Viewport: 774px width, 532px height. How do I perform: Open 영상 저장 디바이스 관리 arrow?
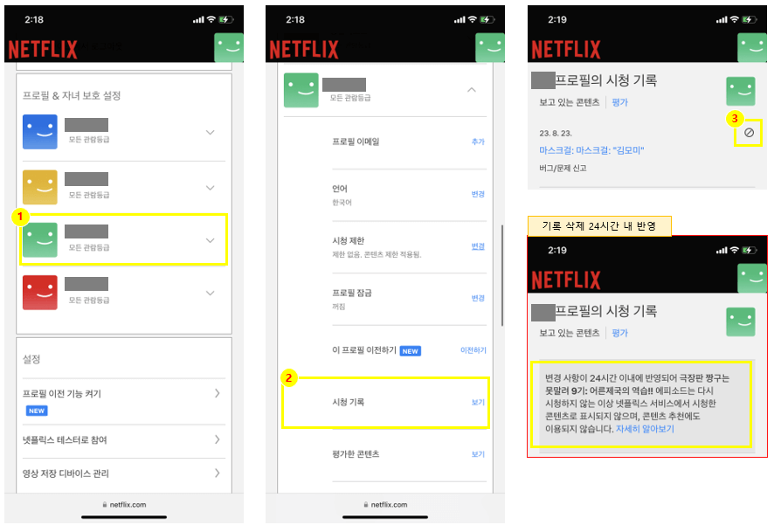tap(218, 473)
